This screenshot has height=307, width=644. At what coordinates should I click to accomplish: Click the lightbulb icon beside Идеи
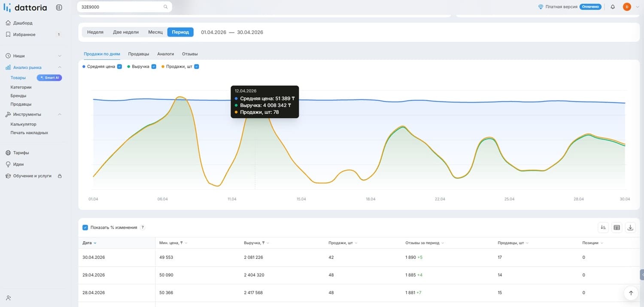(8, 164)
